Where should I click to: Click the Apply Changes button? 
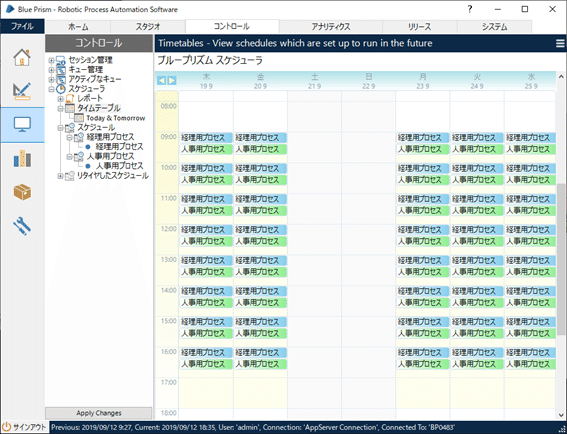pos(98,413)
